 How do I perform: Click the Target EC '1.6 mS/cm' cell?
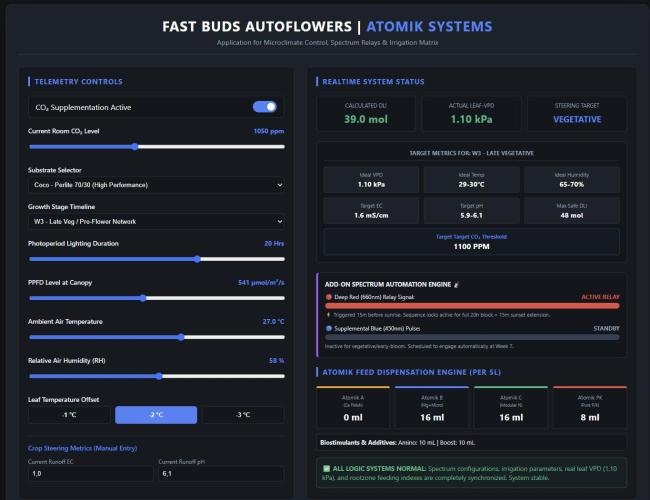click(371, 211)
